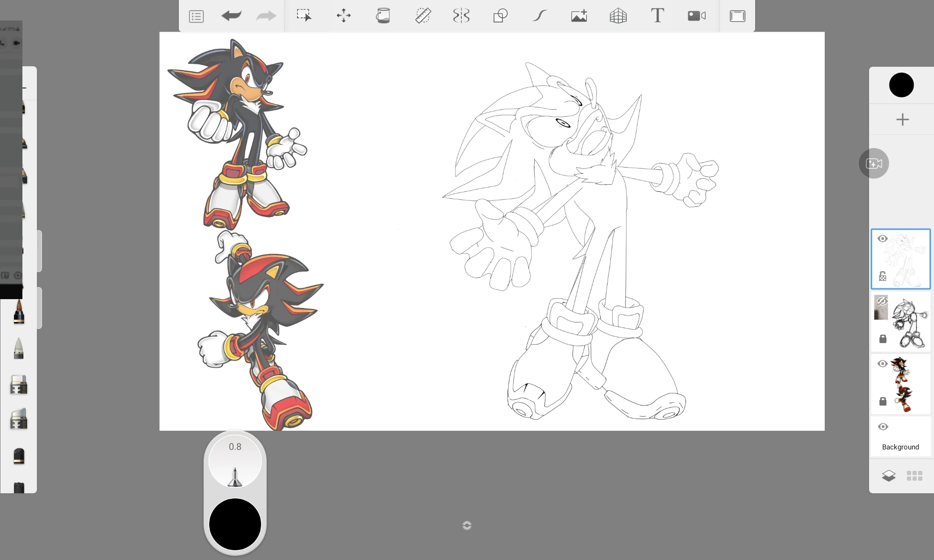Open the text tool
The image size is (934, 560).
click(x=657, y=15)
